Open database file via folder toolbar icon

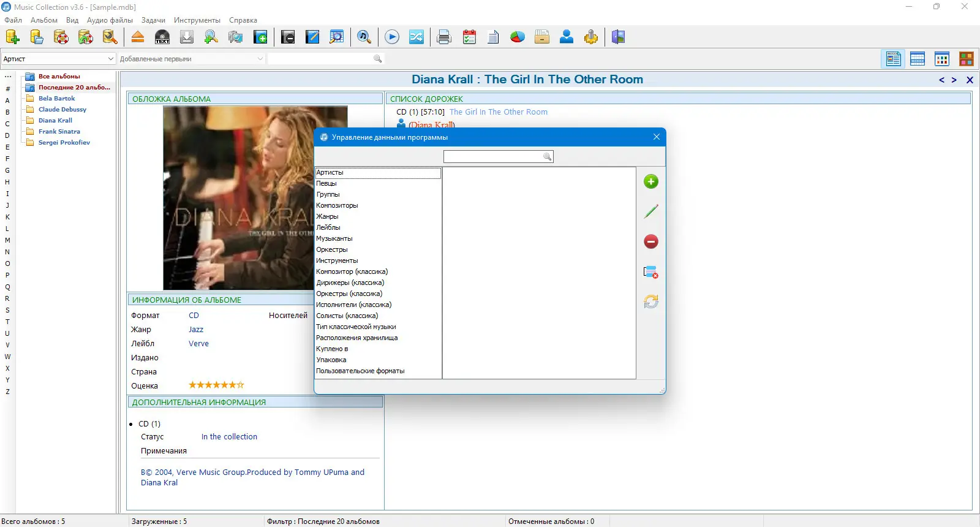(37, 37)
